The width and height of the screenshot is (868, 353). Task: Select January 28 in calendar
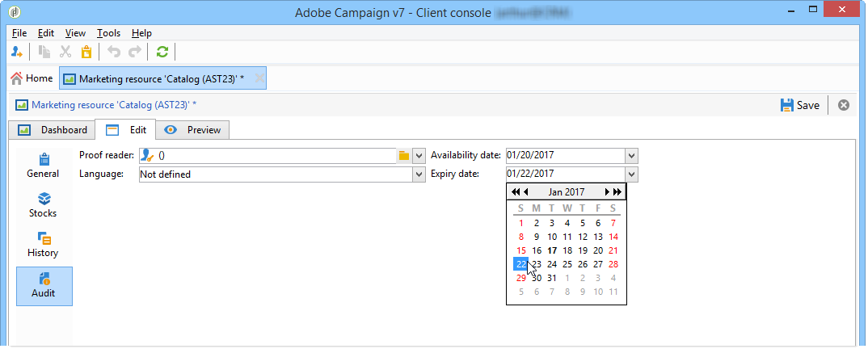click(613, 264)
